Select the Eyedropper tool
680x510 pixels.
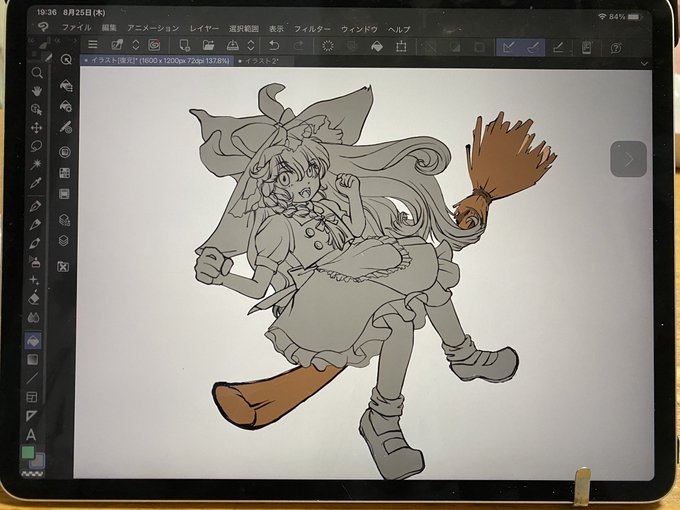coord(36,183)
